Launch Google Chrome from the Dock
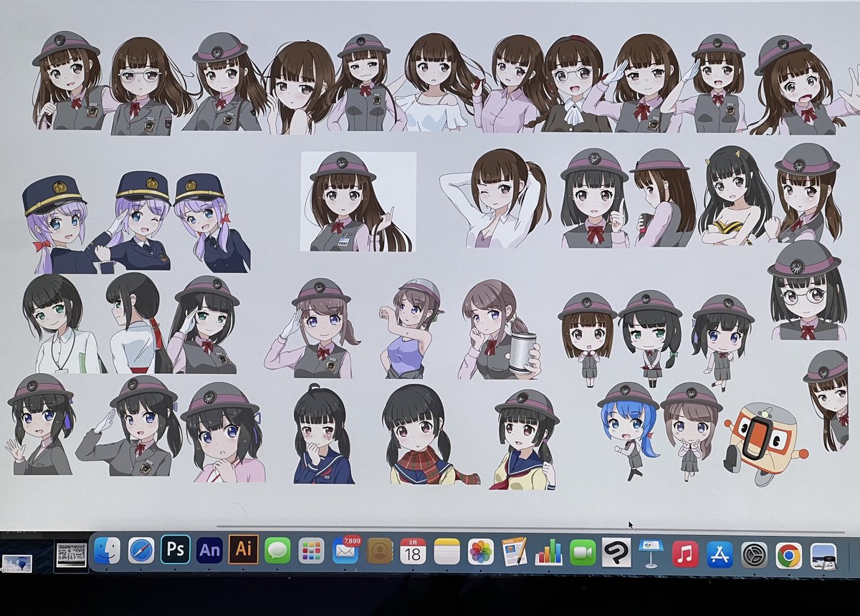This screenshot has width=860, height=616. (788, 555)
